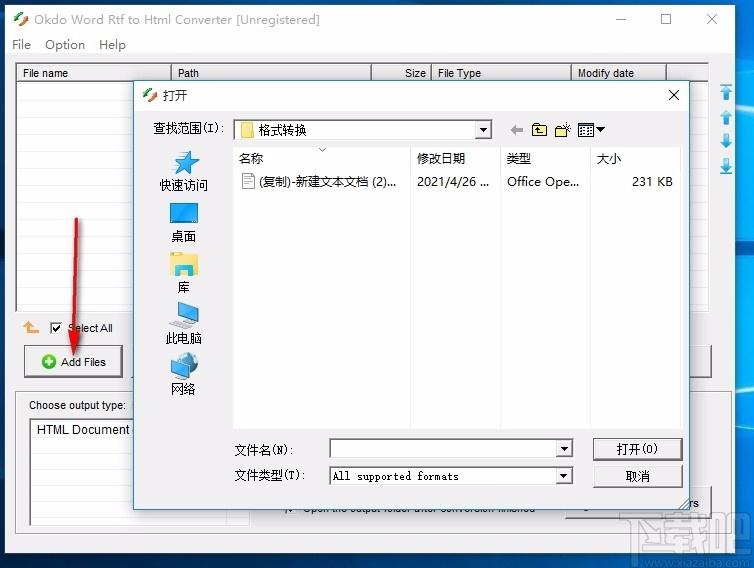Open the Help menu
The width and height of the screenshot is (754, 568).
point(112,45)
